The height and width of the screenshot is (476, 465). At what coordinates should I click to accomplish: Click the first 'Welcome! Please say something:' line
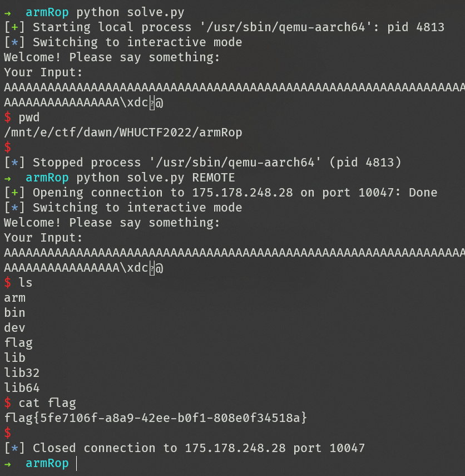click(x=112, y=57)
